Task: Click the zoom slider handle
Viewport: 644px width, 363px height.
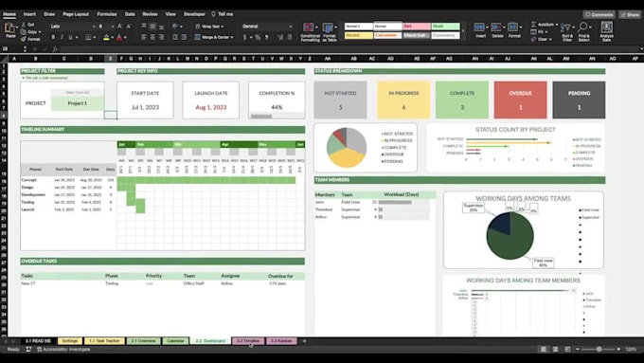Action: tap(599, 349)
